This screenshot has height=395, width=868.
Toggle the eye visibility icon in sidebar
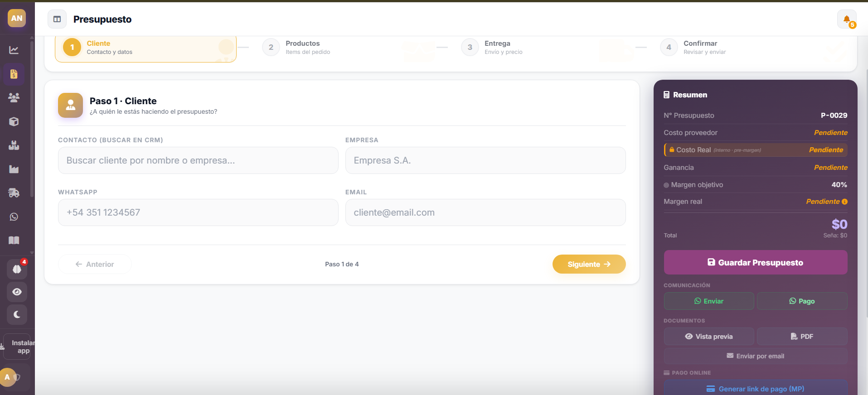coord(17,292)
